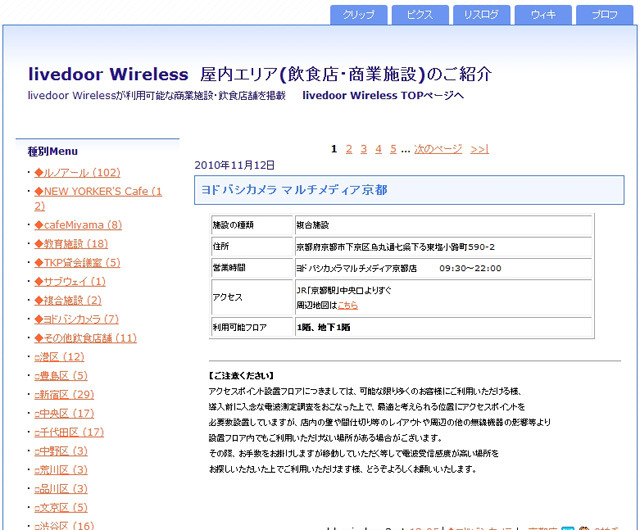
Task: Click the livedoor Wireless blog title
Action: click(260, 74)
